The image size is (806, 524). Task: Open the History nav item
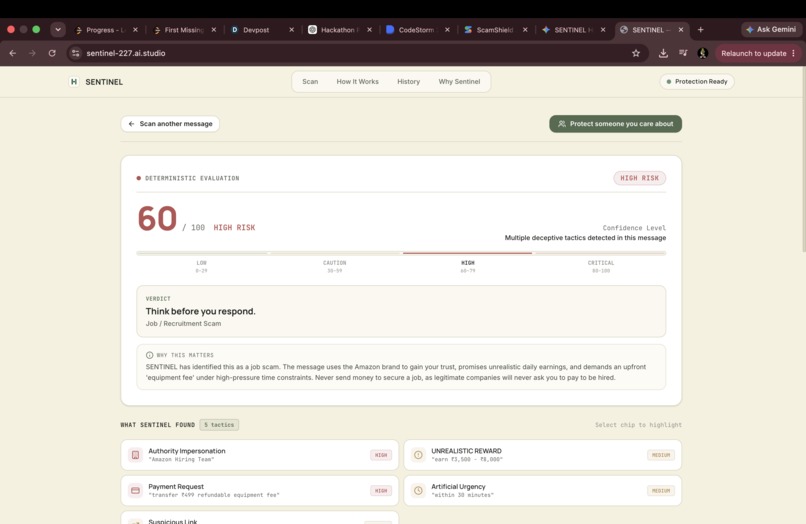pyautogui.click(x=408, y=82)
